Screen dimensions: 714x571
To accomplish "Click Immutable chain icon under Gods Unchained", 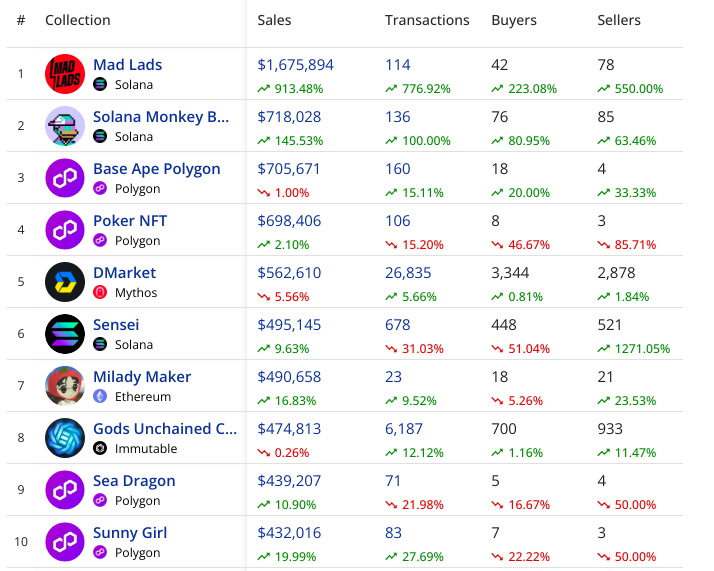I will coord(100,448).
